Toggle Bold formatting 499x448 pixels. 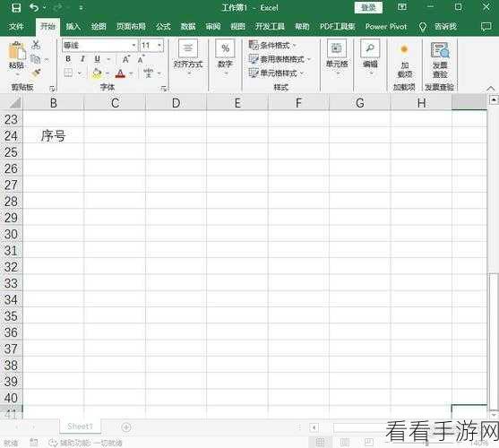click(68, 59)
